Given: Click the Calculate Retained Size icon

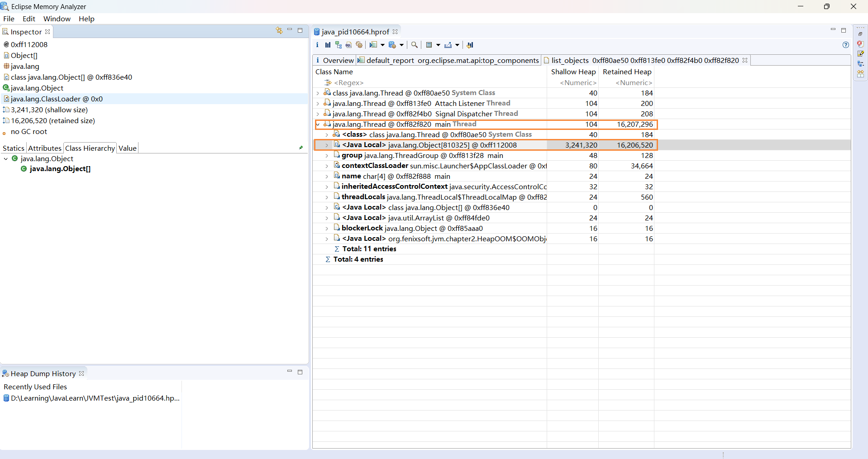Looking at the screenshot, I should coord(429,45).
